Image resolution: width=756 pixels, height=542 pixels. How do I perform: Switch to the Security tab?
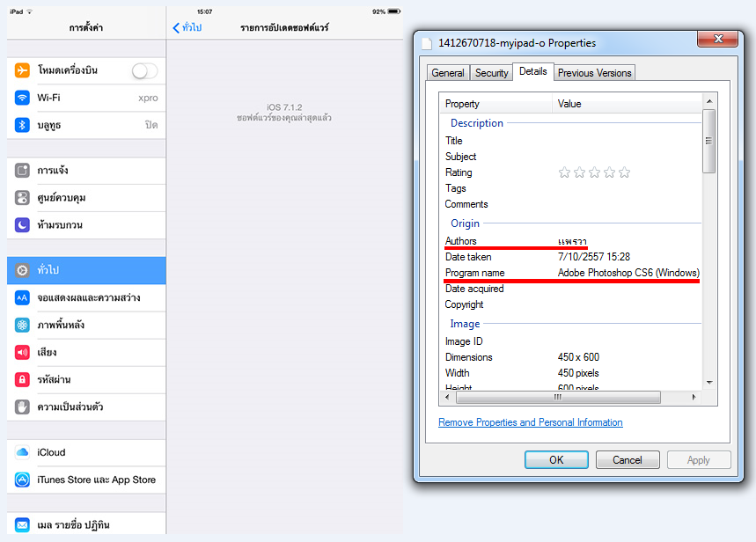click(x=491, y=73)
